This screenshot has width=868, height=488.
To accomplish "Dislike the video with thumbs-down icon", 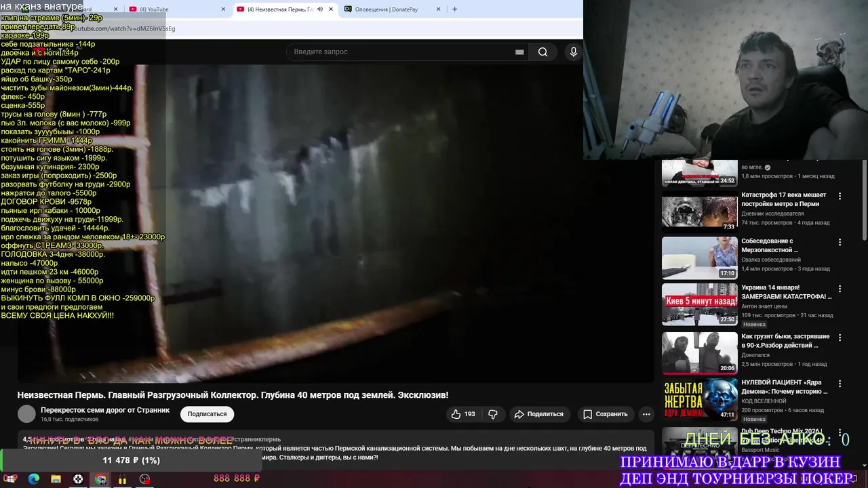I will click(493, 414).
